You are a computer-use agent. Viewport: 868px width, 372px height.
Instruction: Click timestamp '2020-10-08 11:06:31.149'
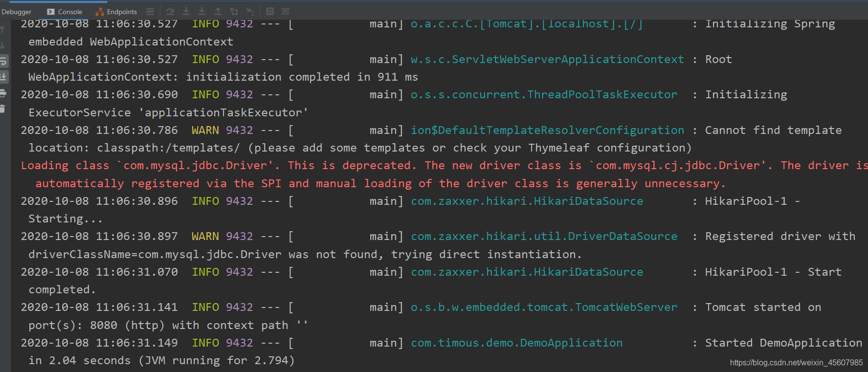(x=99, y=343)
